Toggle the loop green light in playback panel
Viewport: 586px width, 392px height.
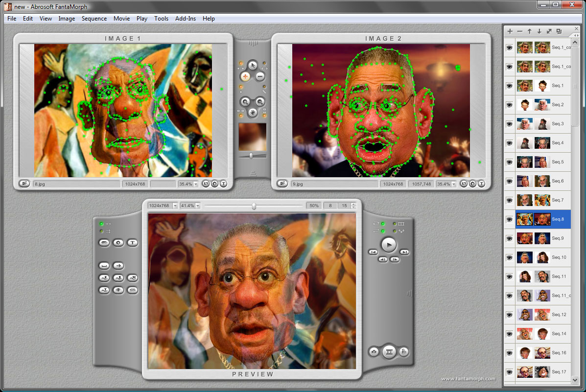383,224
